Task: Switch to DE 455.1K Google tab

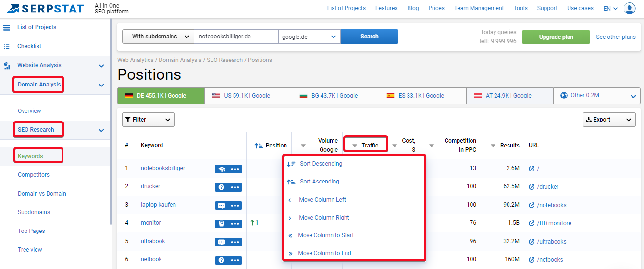Action: pyautogui.click(x=161, y=96)
